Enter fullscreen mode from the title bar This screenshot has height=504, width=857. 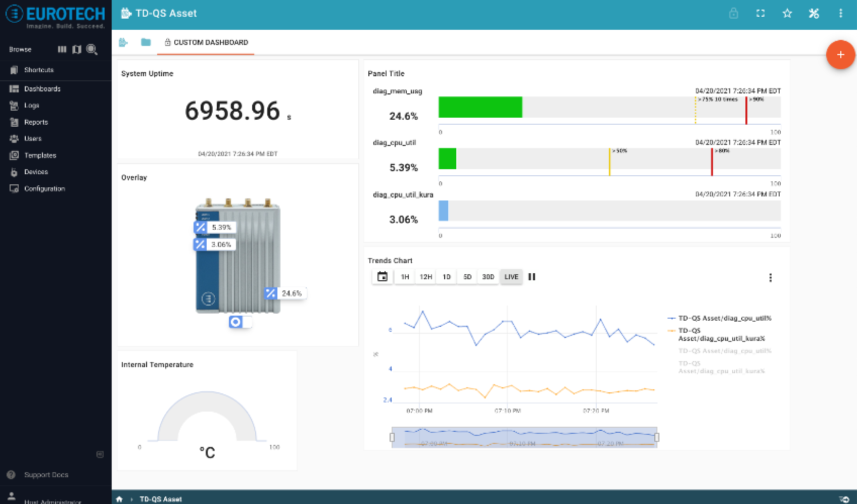[x=760, y=14]
